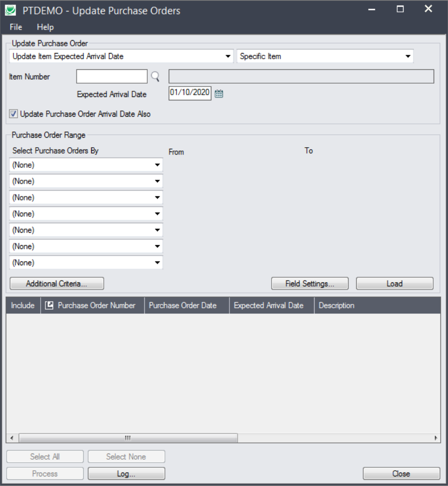This screenshot has width=448, height=486.
Task: Expand the fifth (None) selection dropdown
Action: point(86,230)
